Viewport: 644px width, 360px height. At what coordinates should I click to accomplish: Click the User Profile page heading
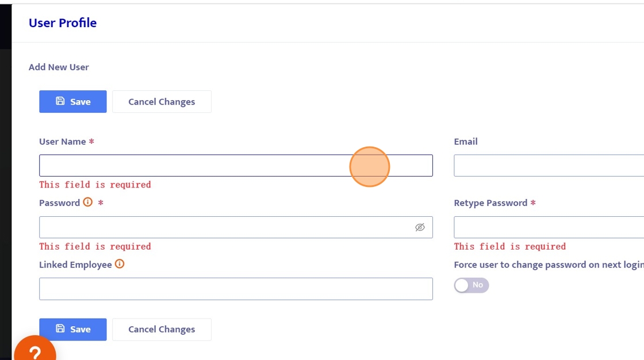coord(63,23)
